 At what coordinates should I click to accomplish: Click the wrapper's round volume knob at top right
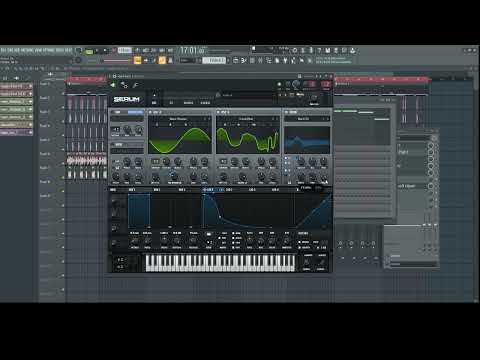click(x=296, y=84)
